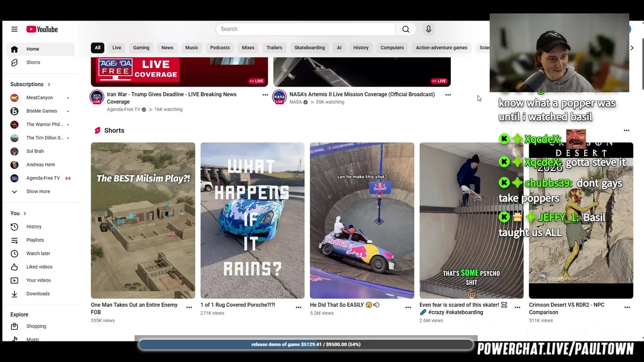Play the Red Bull car basketball short thumbnail
Screen dimensions: 644x362
[362, 221]
